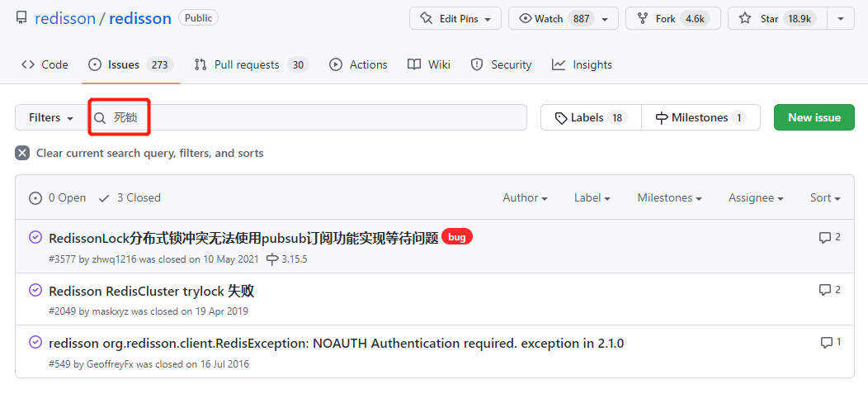Click the star count 18.9k
This screenshot has height=394, width=868.
[800, 19]
